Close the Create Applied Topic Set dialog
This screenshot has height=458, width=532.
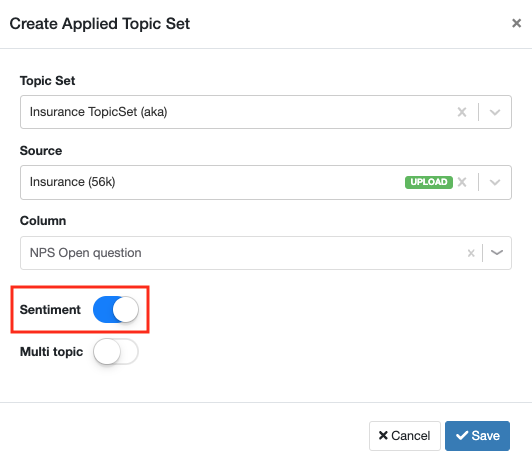click(516, 23)
